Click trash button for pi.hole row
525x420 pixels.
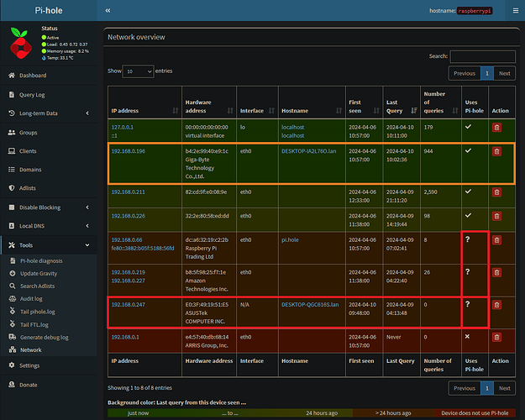(x=496, y=240)
